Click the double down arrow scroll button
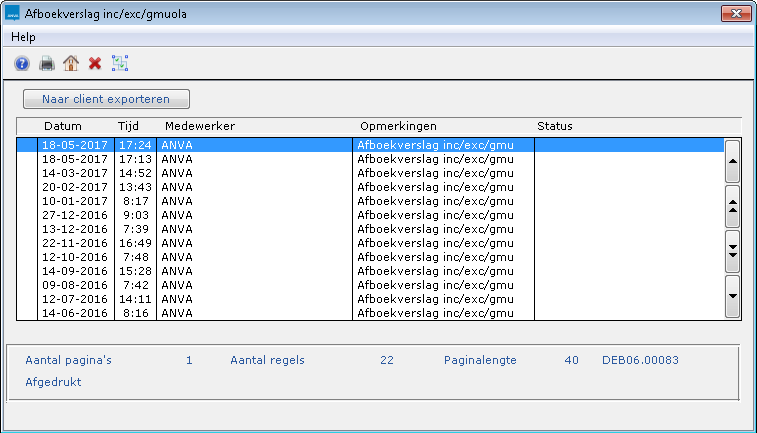This screenshot has height=433, width=757. pos(732,250)
